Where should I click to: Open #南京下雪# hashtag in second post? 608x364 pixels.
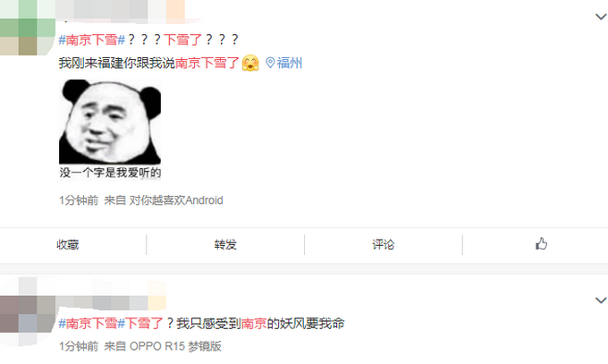point(91,323)
